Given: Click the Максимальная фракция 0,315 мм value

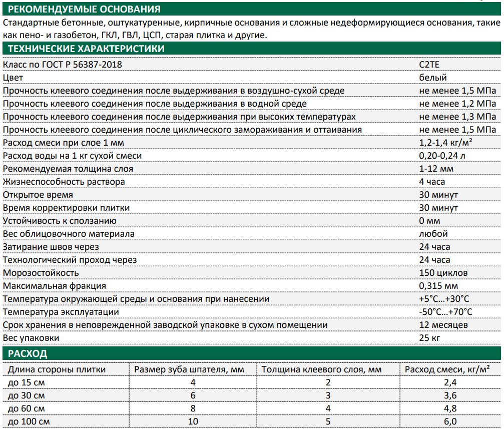Looking at the screenshot, I should coord(438,286).
